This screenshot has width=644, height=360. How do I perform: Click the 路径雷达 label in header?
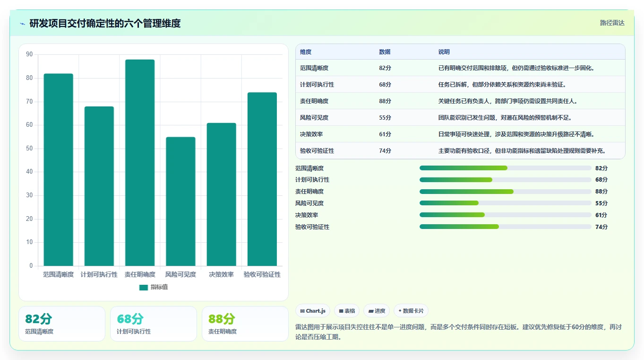click(612, 23)
